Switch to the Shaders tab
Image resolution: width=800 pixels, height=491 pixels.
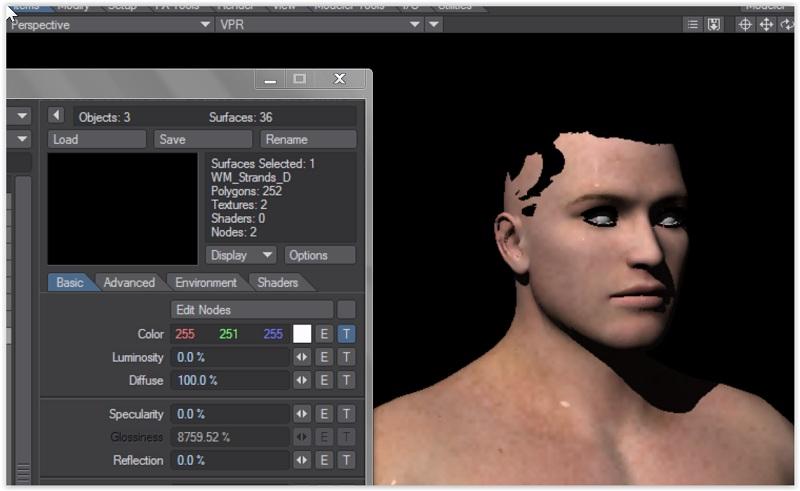point(278,283)
